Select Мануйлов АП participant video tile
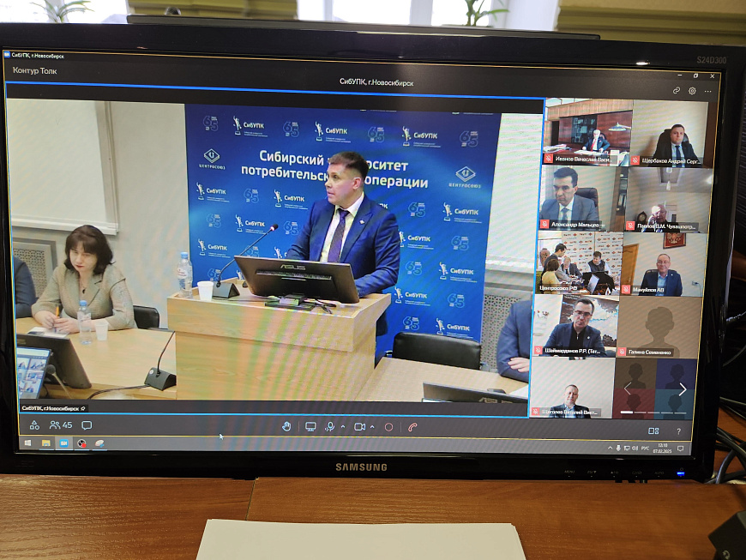Screen dimensions: 746x560 pos(664,264)
